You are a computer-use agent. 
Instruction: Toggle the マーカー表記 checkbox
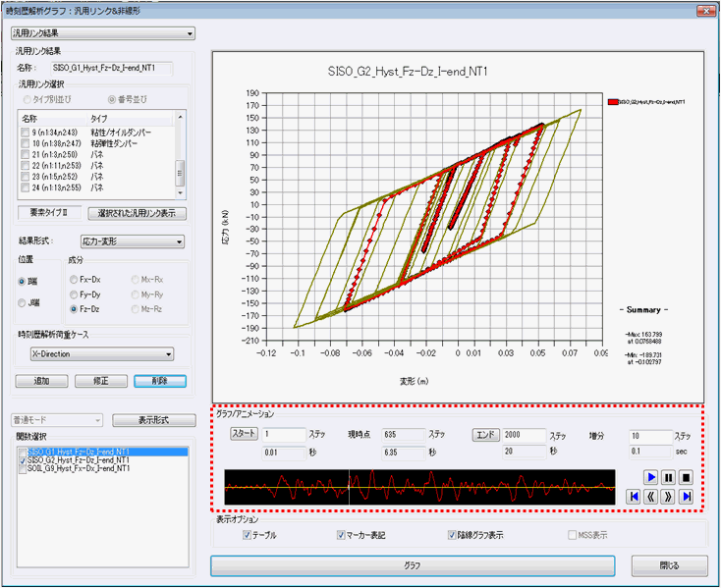click(341, 535)
